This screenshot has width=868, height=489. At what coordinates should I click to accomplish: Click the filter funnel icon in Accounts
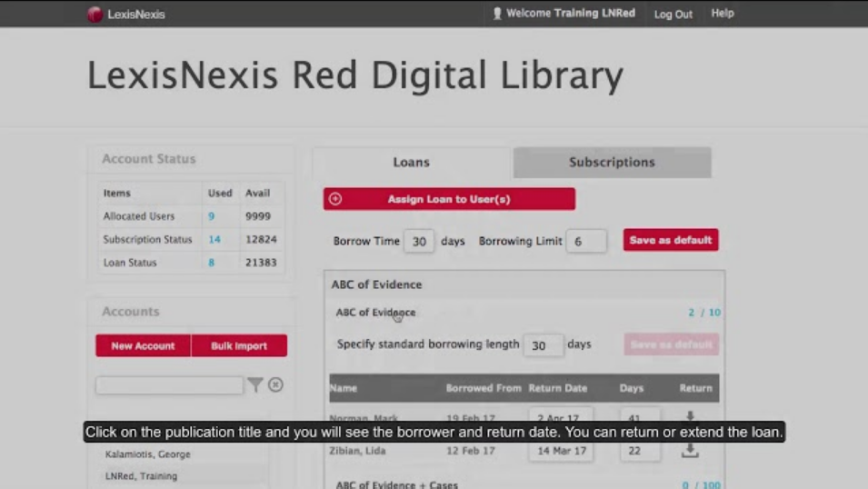pos(254,384)
